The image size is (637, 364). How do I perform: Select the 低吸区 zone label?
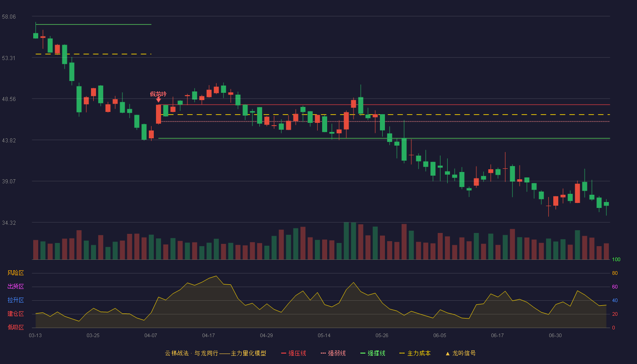click(15, 328)
